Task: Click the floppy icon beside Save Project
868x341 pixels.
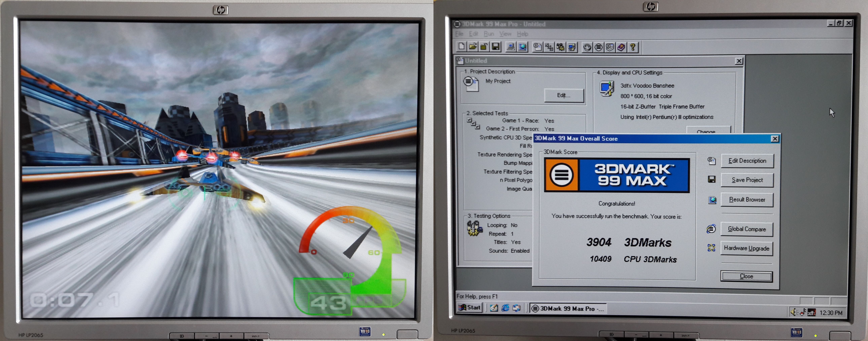Action: [711, 179]
